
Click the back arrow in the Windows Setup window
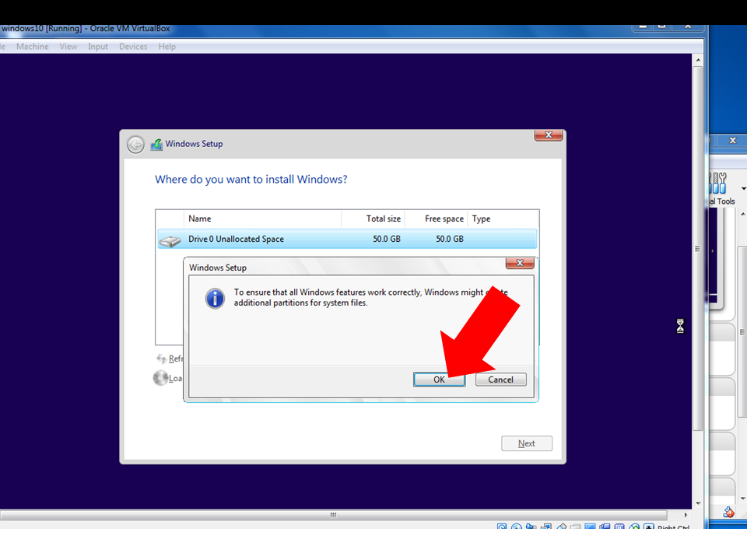click(135, 144)
